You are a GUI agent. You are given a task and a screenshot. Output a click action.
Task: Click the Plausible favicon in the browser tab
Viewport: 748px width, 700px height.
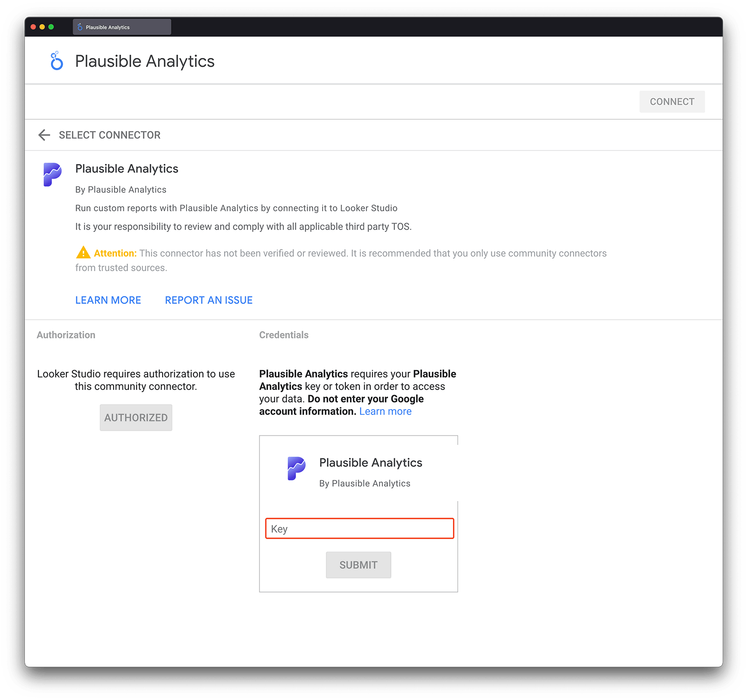[x=79, y=27]
